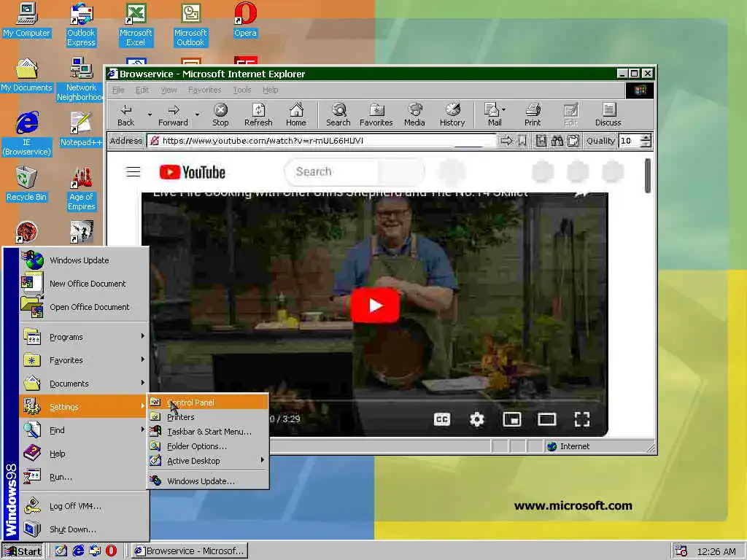747x560 pixels.
Task: Open Help from the Start menu
Action: tap(84, 454)
